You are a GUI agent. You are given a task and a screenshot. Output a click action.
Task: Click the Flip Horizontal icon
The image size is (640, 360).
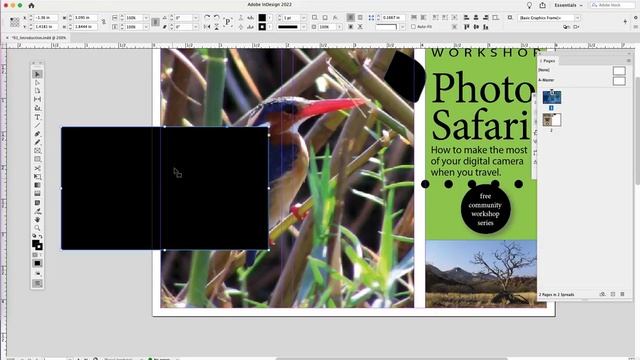(x=207, y=27)
